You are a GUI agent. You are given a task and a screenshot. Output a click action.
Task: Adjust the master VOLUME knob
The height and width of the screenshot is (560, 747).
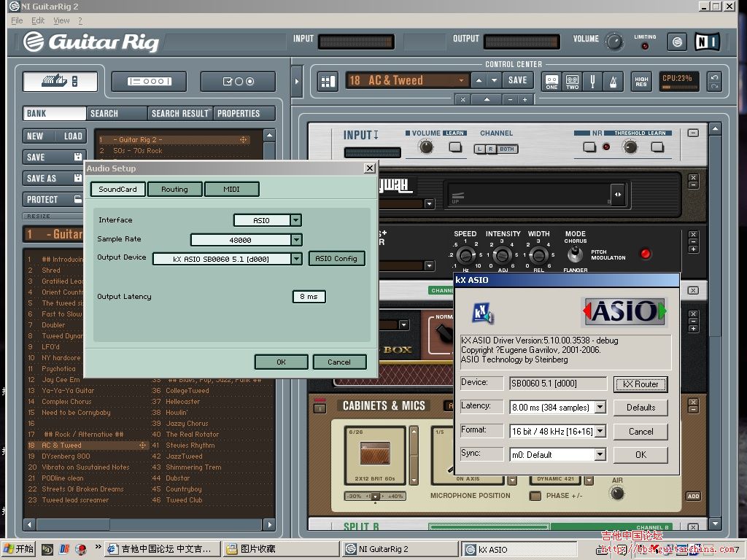coord(614,41)
